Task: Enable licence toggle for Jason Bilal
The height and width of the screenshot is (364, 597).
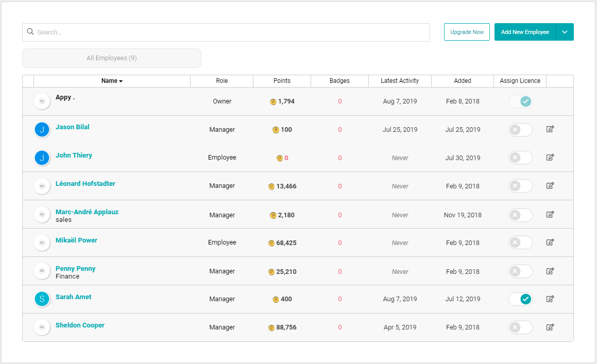Action: 520,130
